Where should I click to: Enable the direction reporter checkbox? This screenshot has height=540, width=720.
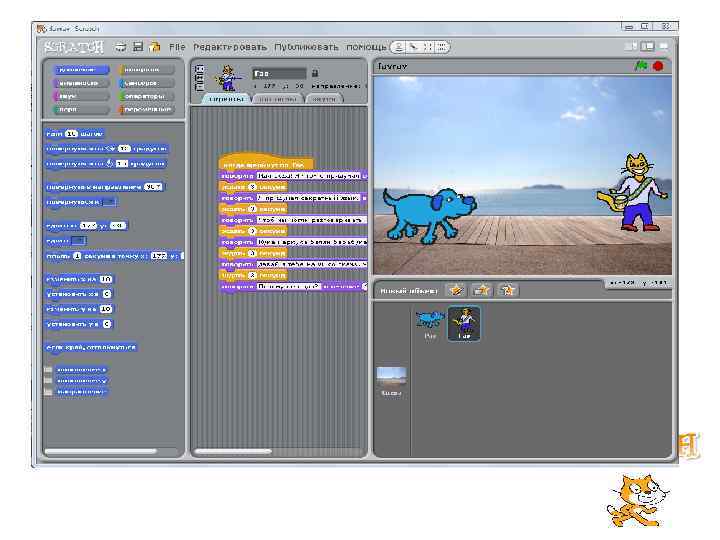(48, 392)
